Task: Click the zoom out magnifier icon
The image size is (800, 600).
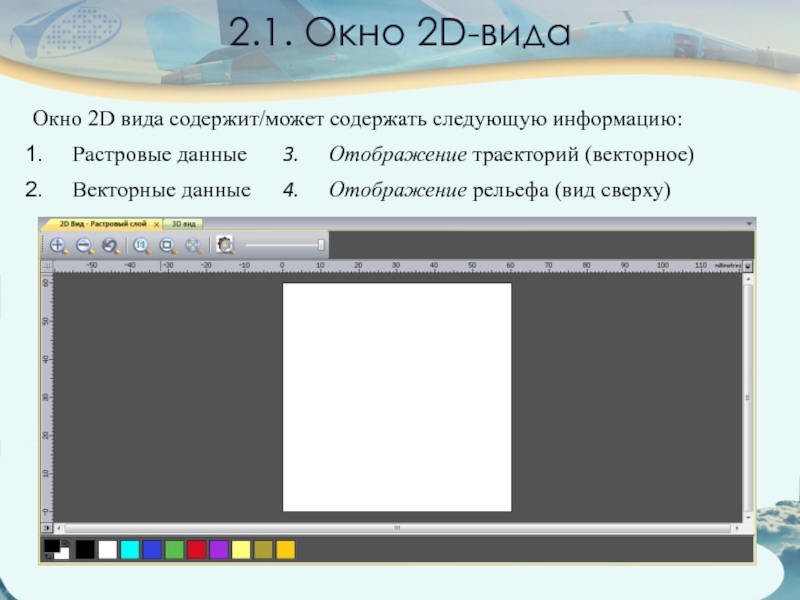Action: click(84, 245)
